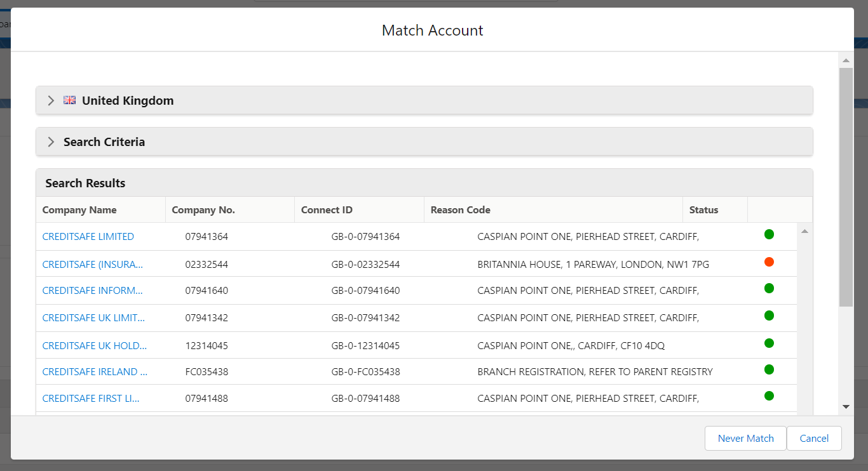868x471 pixels.
Task: Click the green status indicator on the CREDITSAFE IRELAND row
Action: pyautogui.click(x=769, y=369)
